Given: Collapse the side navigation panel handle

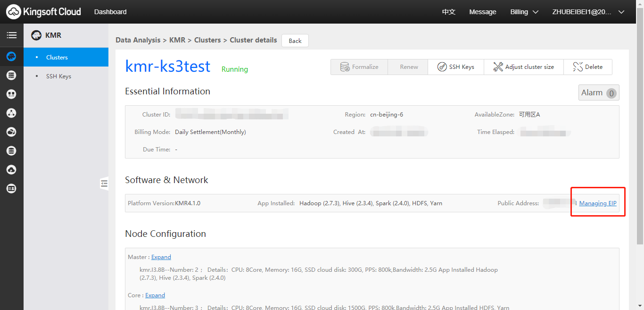Looking at the screenshot, I should tap(104, 183).
